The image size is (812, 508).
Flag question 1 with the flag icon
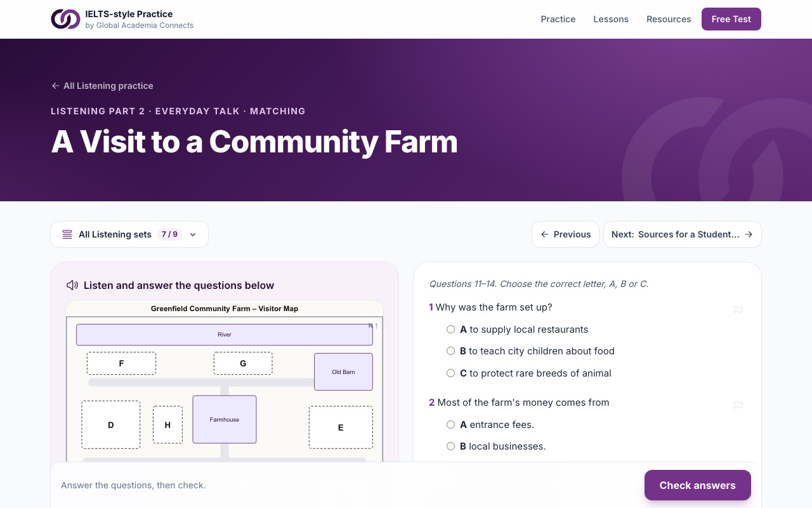pyautogui.click(x=738, y=311)
